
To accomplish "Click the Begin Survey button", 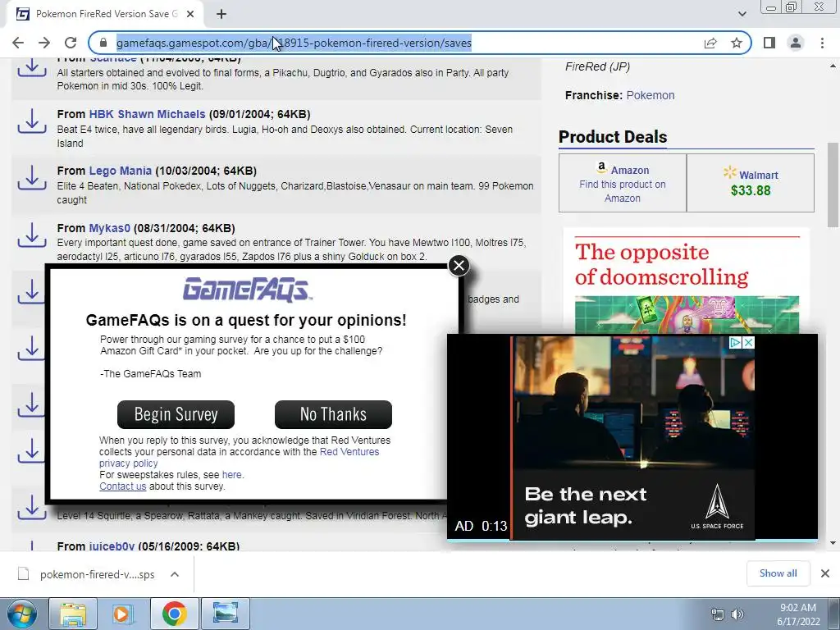I will (x=176, y=414).
